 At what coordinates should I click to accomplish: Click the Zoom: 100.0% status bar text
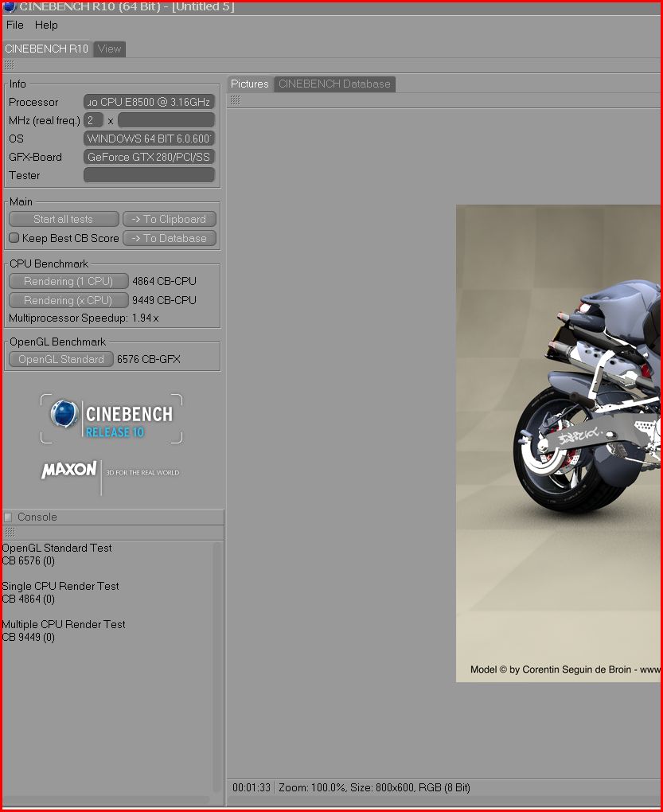pos(312,787)
